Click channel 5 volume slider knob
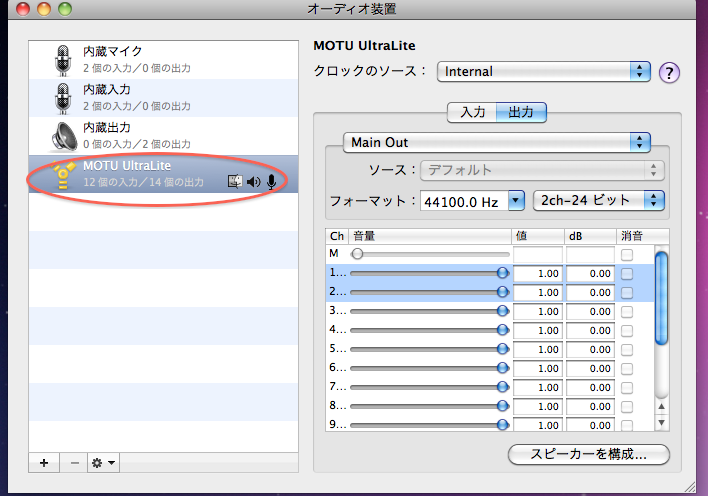 click(503, 349)
